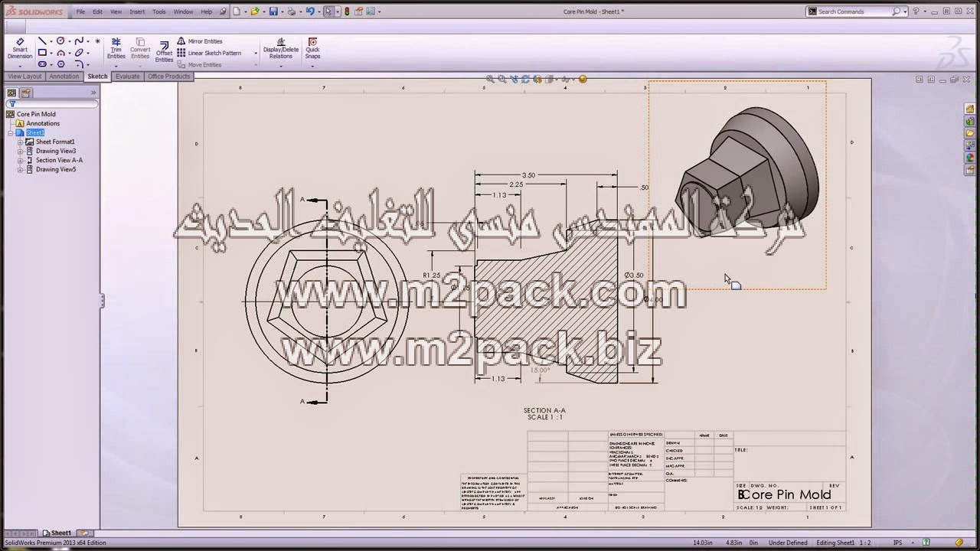Click Zoom to Area in view toolbar
The image size is (980, 551).
[502, 79]
